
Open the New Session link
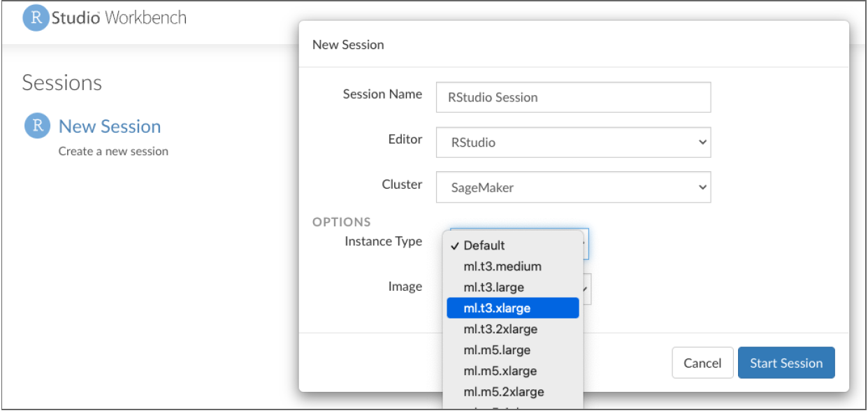point(110,126)
